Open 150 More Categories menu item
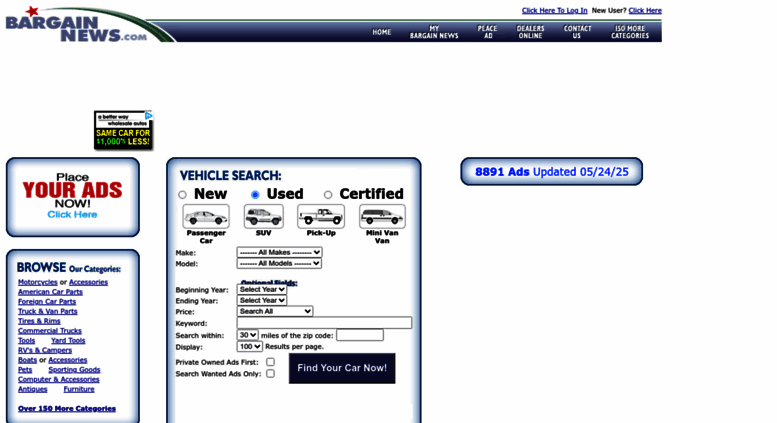777x423 pixels. pyautogui.click(x=630, y=32)
